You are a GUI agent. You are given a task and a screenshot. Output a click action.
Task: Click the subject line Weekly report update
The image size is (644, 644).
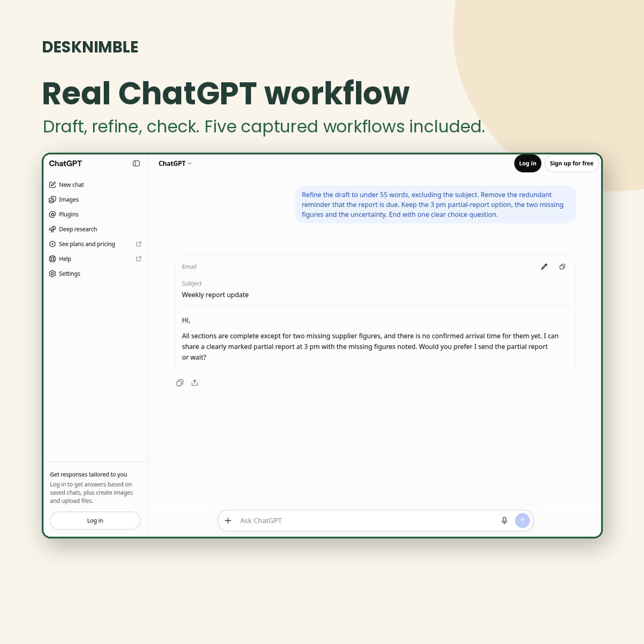(215, 295)
